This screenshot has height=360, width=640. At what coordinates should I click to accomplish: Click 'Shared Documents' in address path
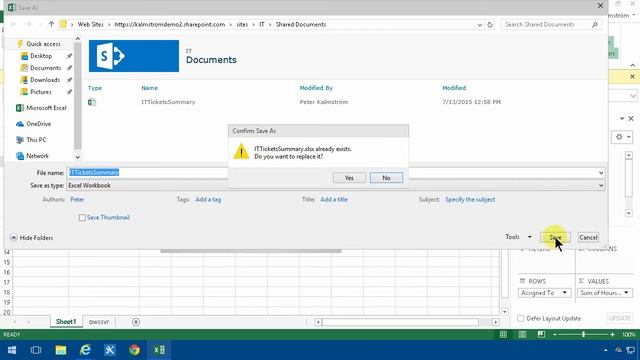[x=301, y=24]
